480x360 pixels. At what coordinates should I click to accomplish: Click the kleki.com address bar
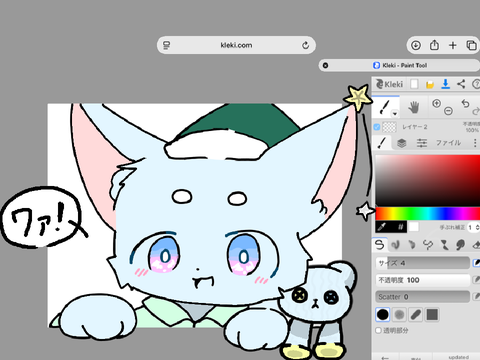point(236,45)
